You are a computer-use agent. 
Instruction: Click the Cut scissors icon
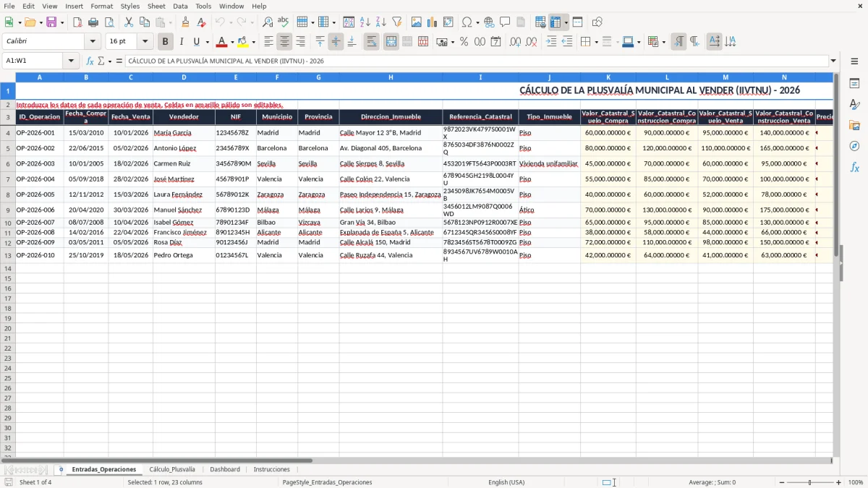(128, 22)
